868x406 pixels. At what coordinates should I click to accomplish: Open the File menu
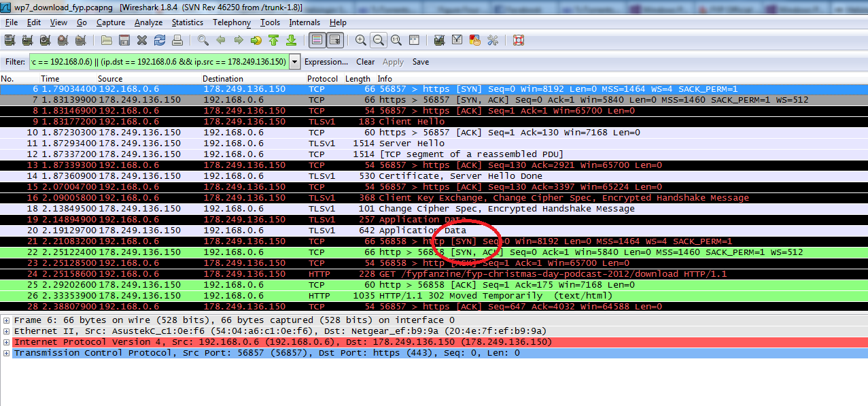pos(12,22)
